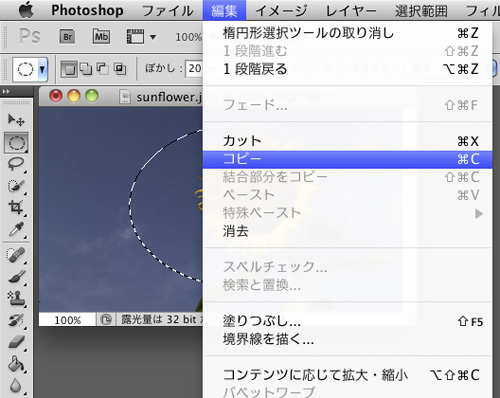
Task: Click the document zoom 100% field in the status bar
Action: tap(67, 320)
